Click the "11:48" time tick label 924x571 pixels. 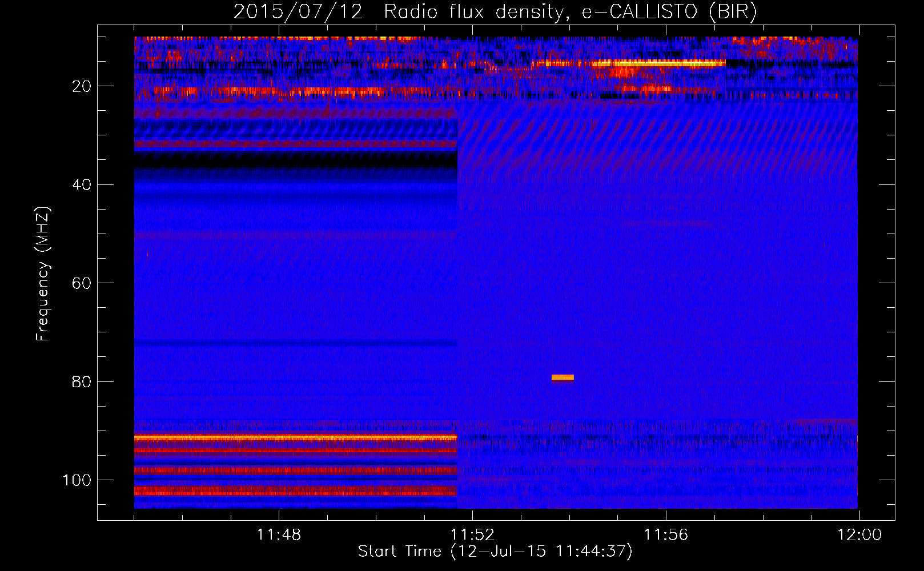279,535
